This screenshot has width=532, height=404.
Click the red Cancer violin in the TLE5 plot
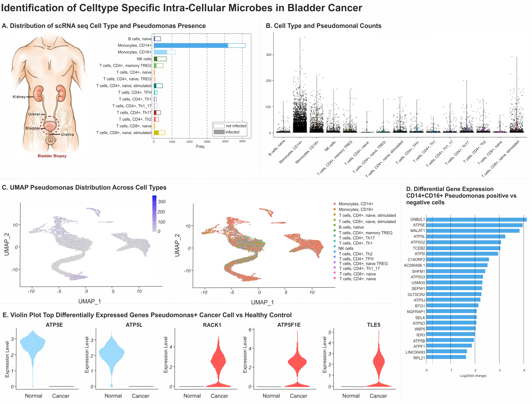coord(379,361)
